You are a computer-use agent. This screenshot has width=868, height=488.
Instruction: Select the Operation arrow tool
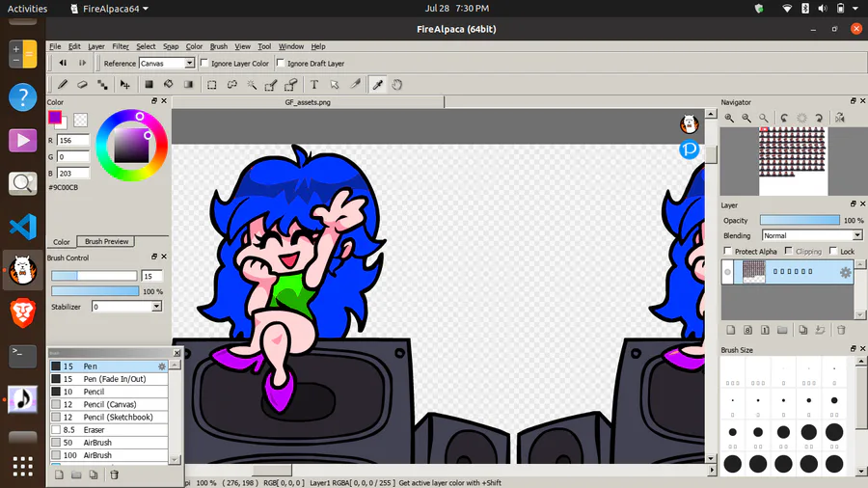335,85
